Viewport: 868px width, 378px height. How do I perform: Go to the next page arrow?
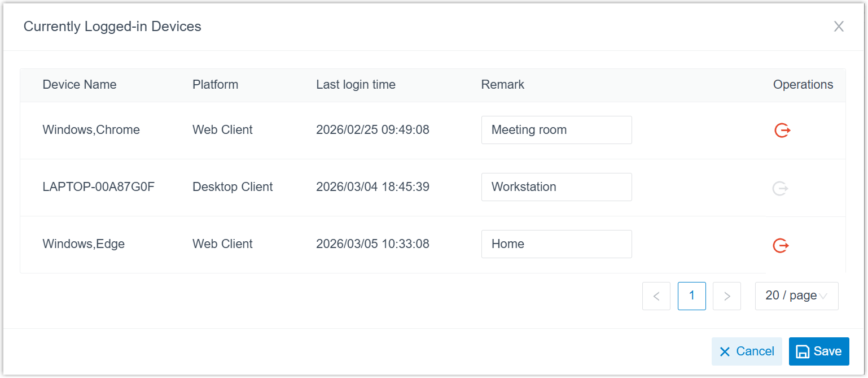pos(727,296)
